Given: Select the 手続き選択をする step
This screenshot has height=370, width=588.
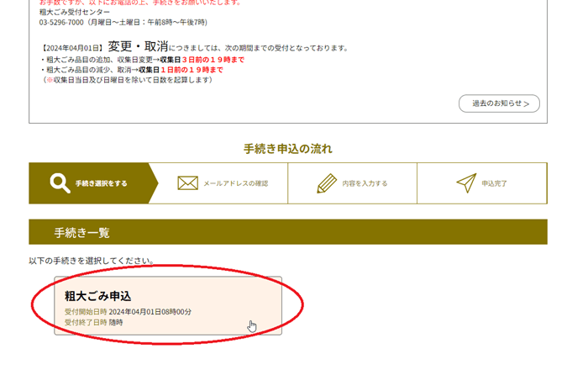Looking at the screenshot, I should [93, 183].
